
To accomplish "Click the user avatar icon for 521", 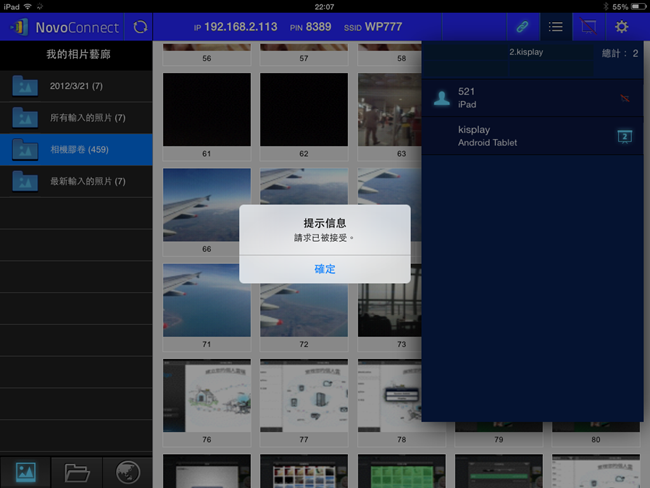I will point(441,98).
